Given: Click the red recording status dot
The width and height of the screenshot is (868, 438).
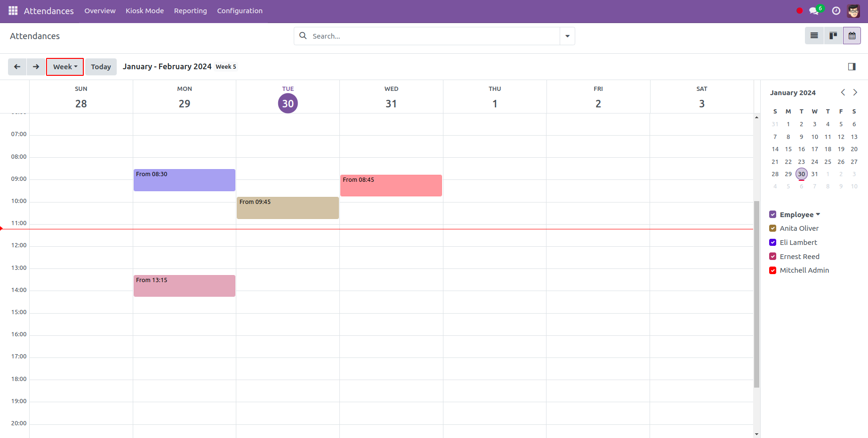Looking at the screenshot, I should 799,11.
